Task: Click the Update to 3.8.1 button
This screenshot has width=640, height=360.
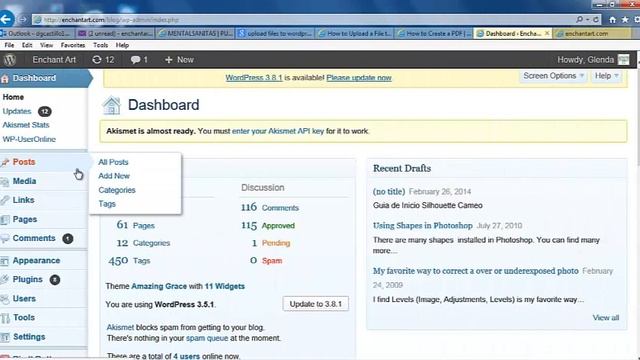Action: coord(316,304)
